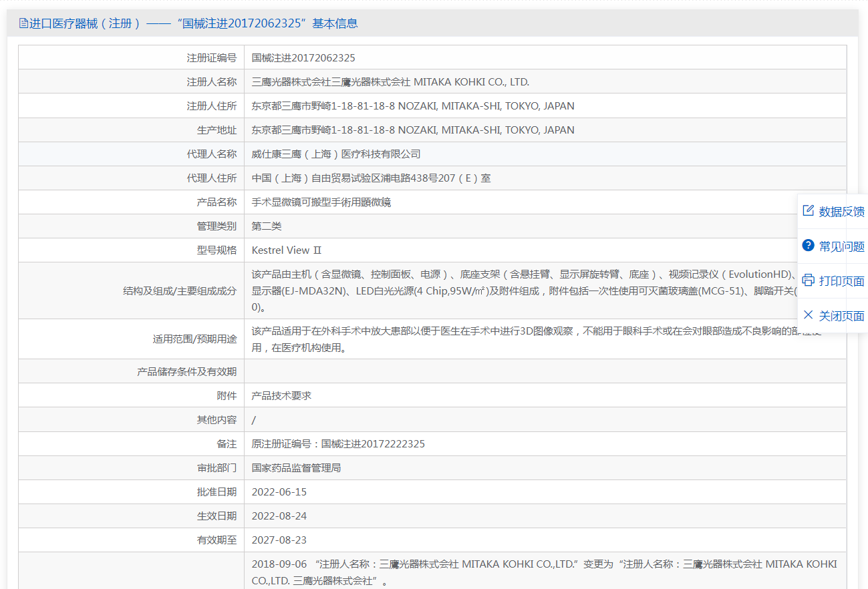Click the document icon before the page title
This screenshot has height=589, width=868.
tap(23, 23)
